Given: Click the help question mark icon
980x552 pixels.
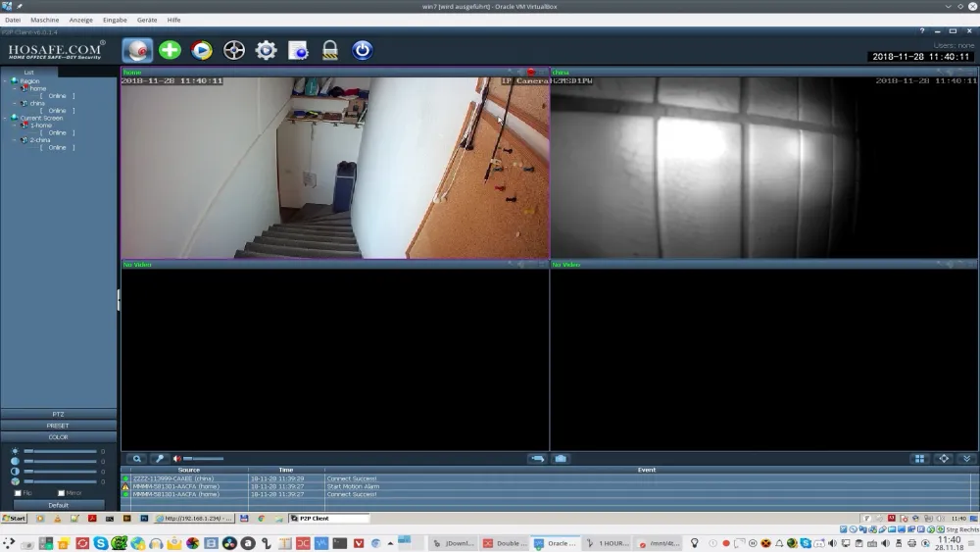Looking at the screenshot, I should (922, 31).
